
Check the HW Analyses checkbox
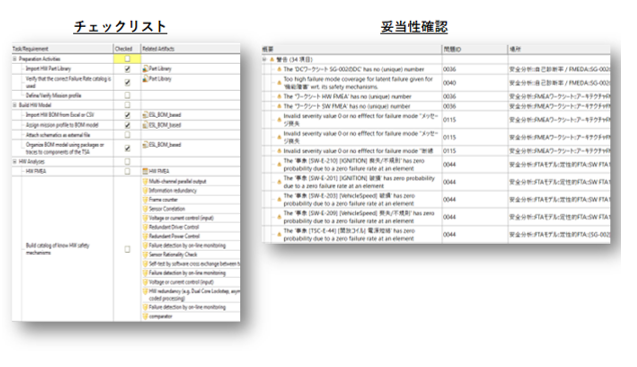(127, 162)
